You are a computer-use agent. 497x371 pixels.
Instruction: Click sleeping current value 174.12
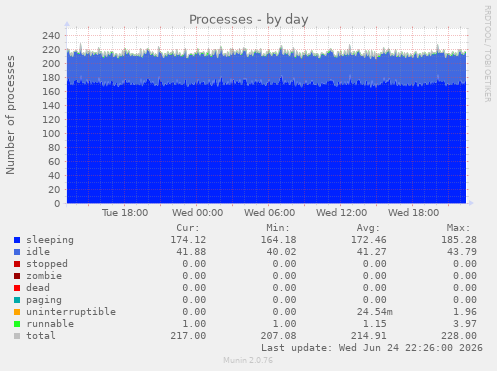(188, 240)
